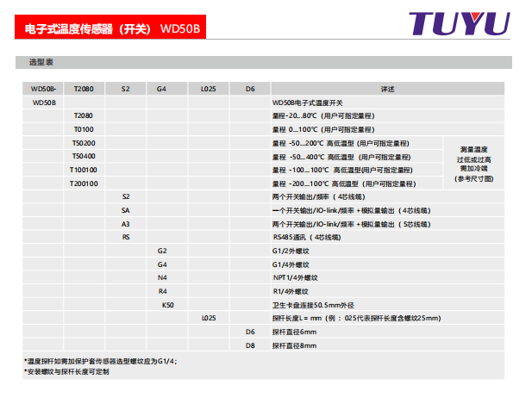Click the TUYU logo

457,24
